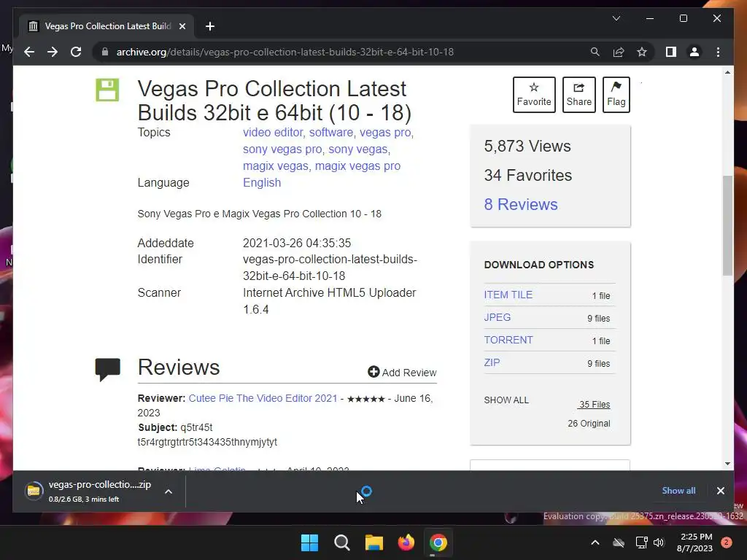
Task: Click the English language link
Action: coord(262,183)
